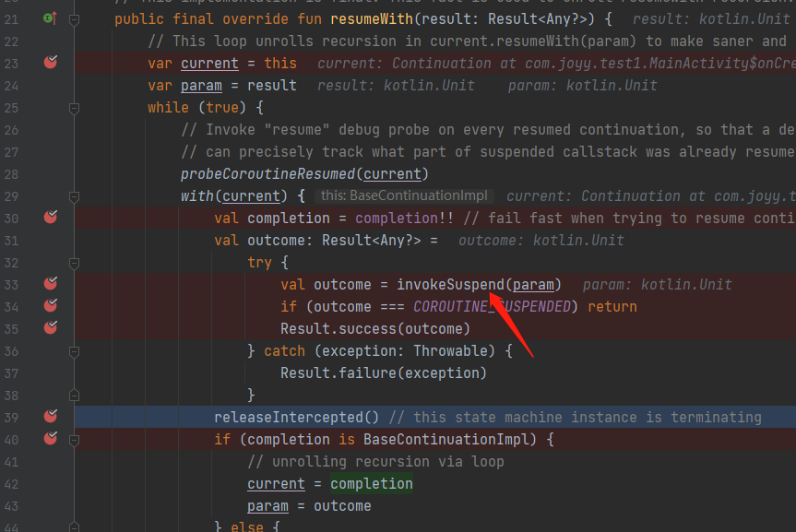Click the override gutter icon on line 21
796x532 pixels.
tap(50, 18)
